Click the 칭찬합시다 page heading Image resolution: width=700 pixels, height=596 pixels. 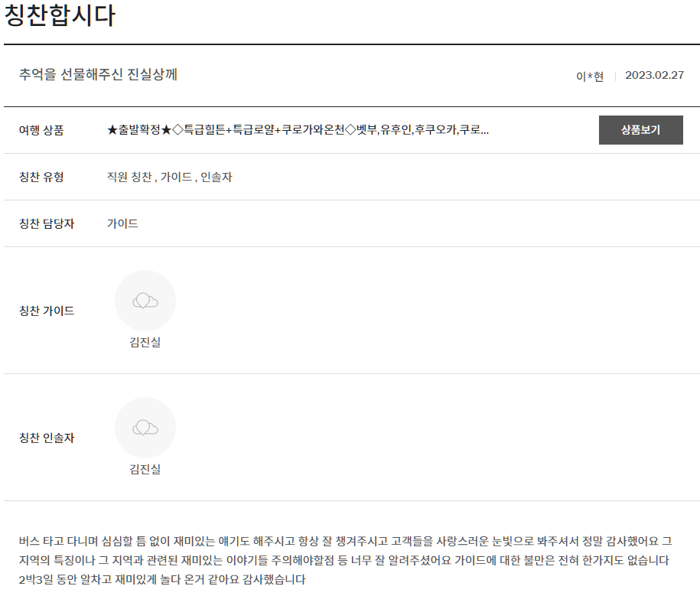60,15
